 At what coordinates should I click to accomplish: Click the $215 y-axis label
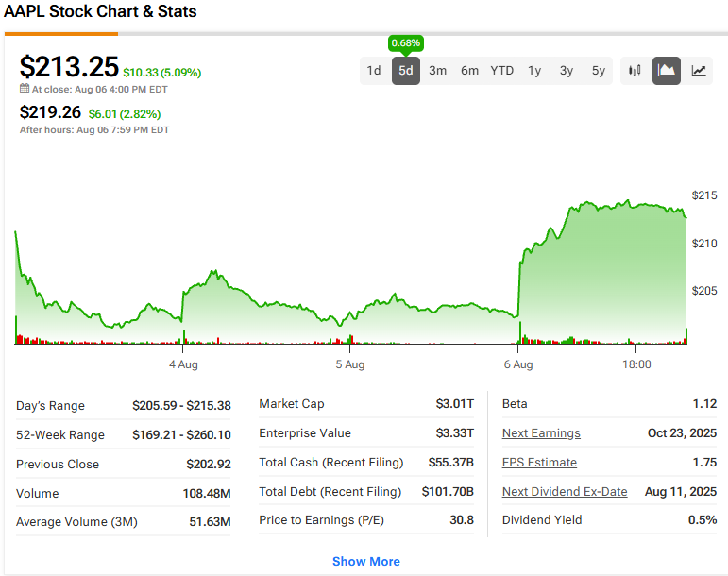(x=704, y=195)
